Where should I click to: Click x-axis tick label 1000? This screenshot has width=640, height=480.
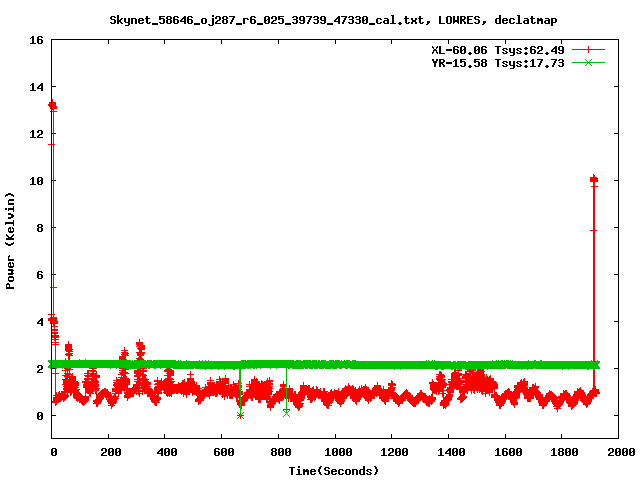(338, 452)
